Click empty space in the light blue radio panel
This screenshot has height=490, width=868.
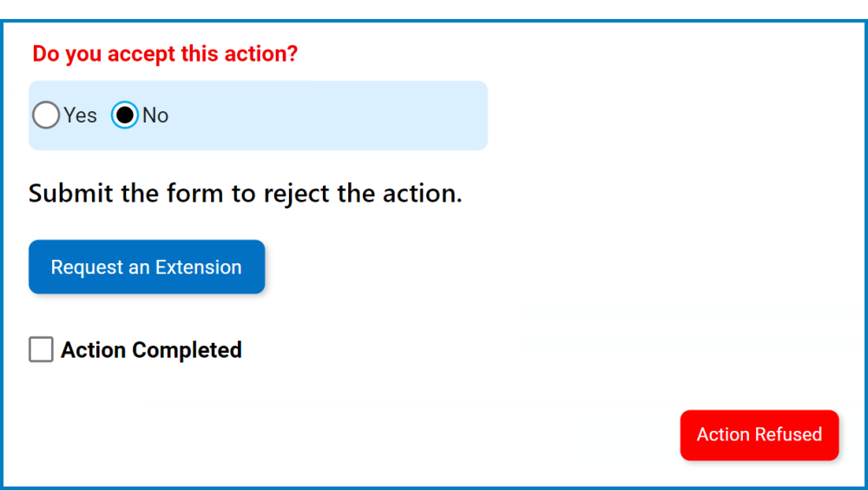point(347,116)
